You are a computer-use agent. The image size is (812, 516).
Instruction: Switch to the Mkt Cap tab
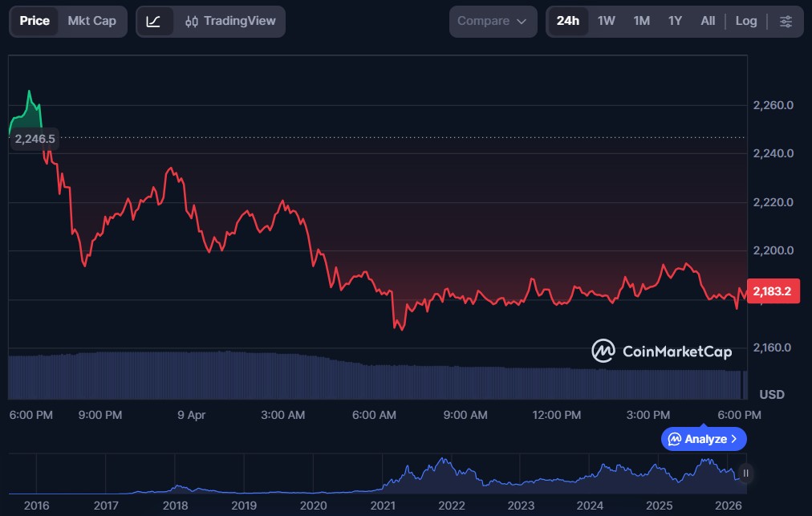click(x=91, y=21)
